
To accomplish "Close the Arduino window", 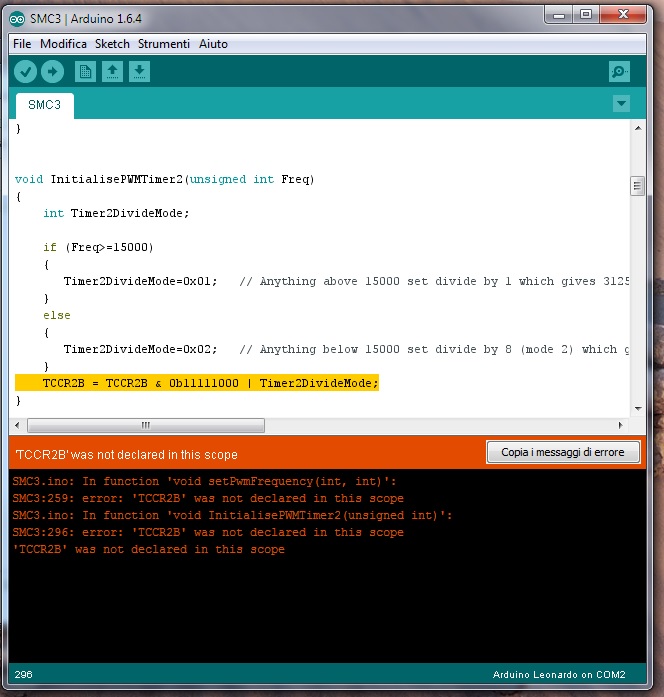I will 623,16.
